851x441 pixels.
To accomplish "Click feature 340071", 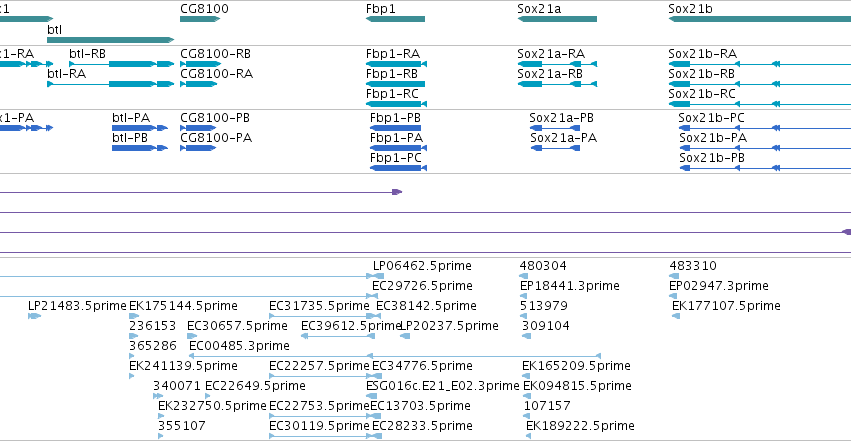I will [x=177, y=386].
